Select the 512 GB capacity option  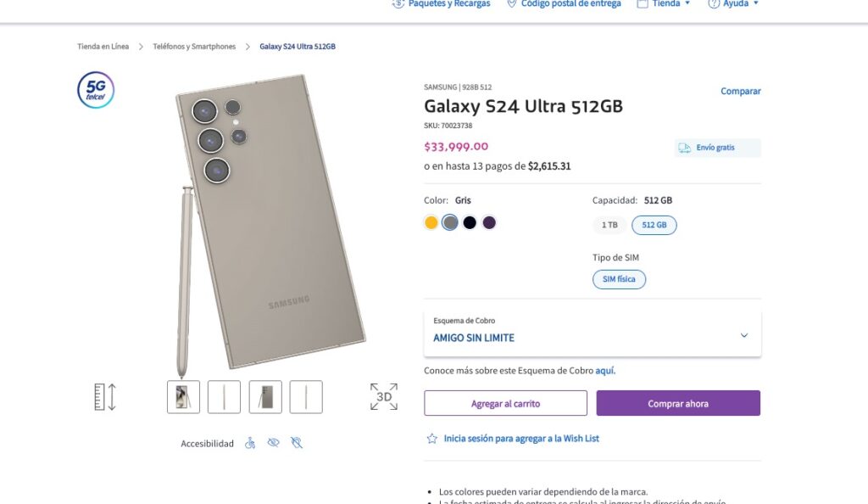click(654, 224)
